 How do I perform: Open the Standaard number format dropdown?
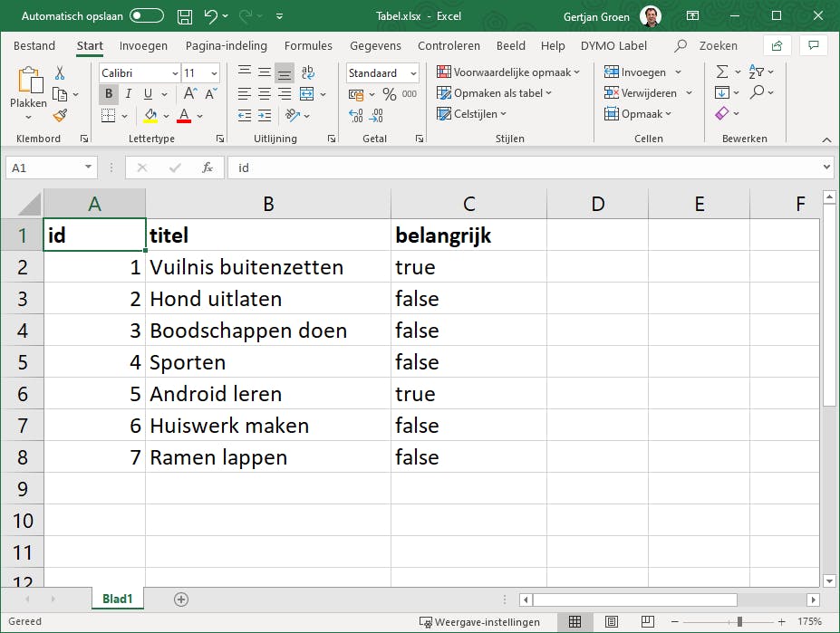click(x=413, y=72)
